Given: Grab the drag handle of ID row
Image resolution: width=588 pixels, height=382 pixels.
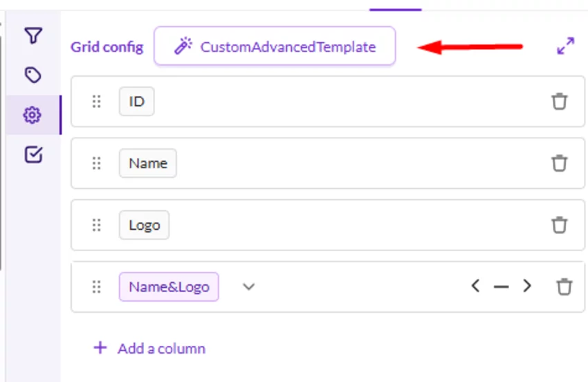Looking at the screenshot, I should coord(96,101).
